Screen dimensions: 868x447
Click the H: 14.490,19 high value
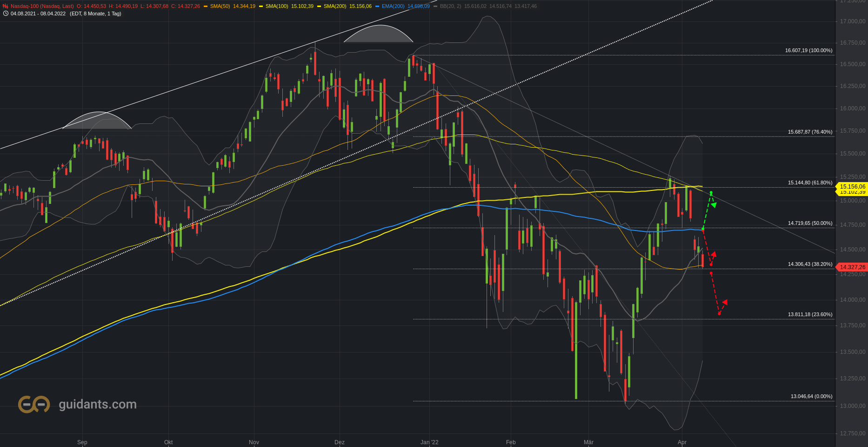point(123,6)
